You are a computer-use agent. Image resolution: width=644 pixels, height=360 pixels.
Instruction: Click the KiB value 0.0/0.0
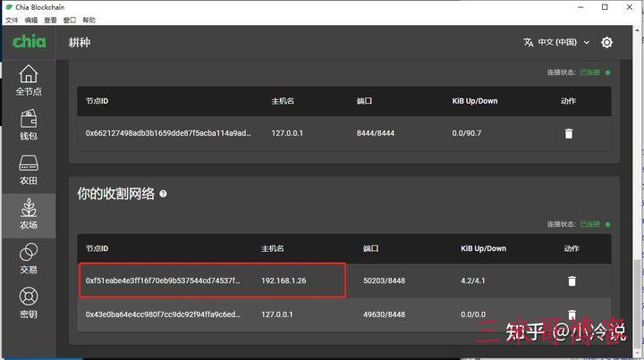click(473, 314)
